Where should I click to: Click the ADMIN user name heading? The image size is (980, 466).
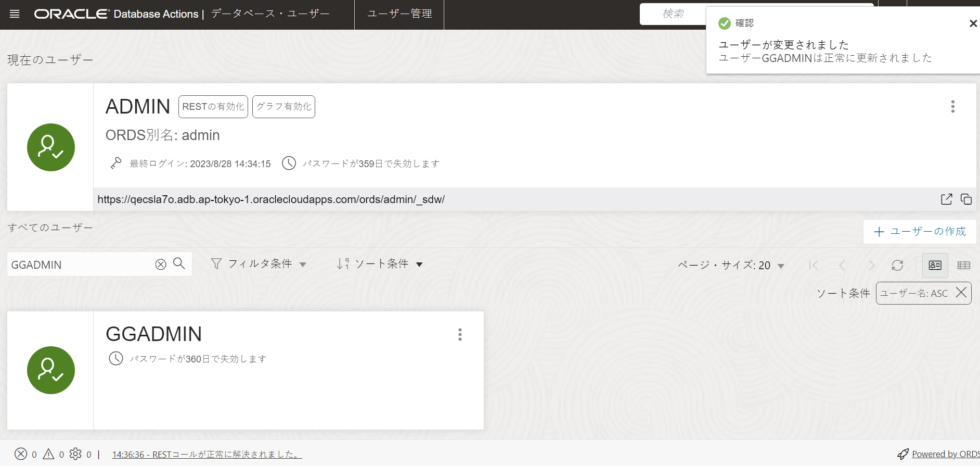pyautogui.click(x=138, y=107)
